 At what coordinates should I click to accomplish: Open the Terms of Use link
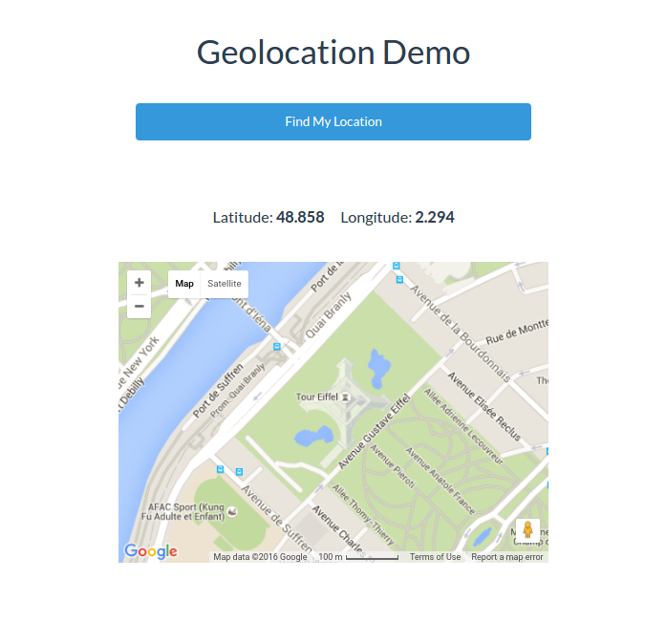[435, 557]
